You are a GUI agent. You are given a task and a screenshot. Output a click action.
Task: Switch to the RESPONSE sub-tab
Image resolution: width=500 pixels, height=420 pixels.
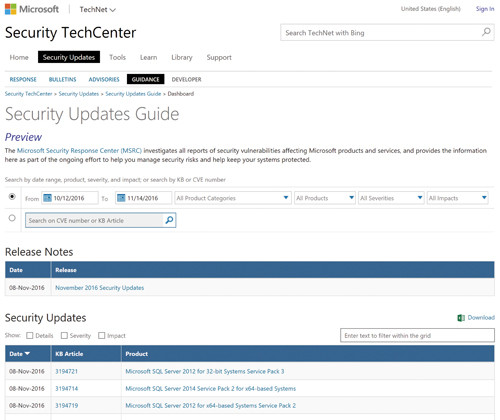(23, 79)
